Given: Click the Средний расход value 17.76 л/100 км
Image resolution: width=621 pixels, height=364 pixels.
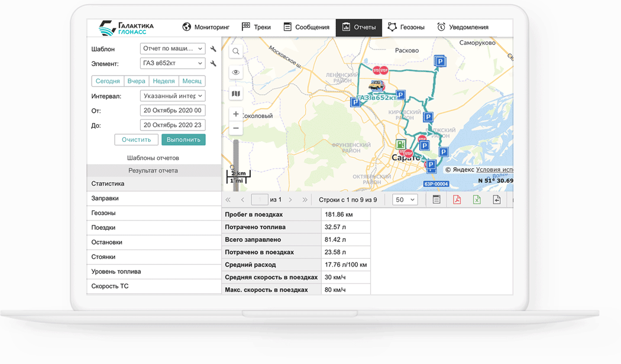Looking at the screenshot, I should tap(346, 265).
